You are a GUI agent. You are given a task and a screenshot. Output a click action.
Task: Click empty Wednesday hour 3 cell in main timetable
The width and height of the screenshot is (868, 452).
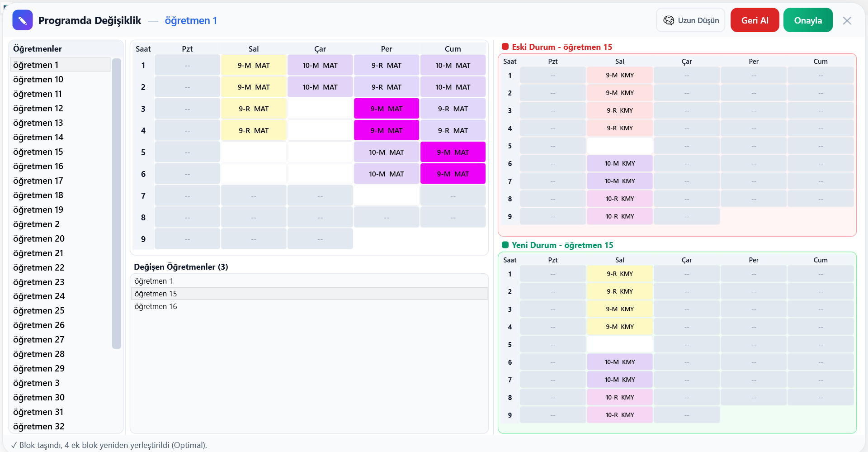[x=320, y=109]
